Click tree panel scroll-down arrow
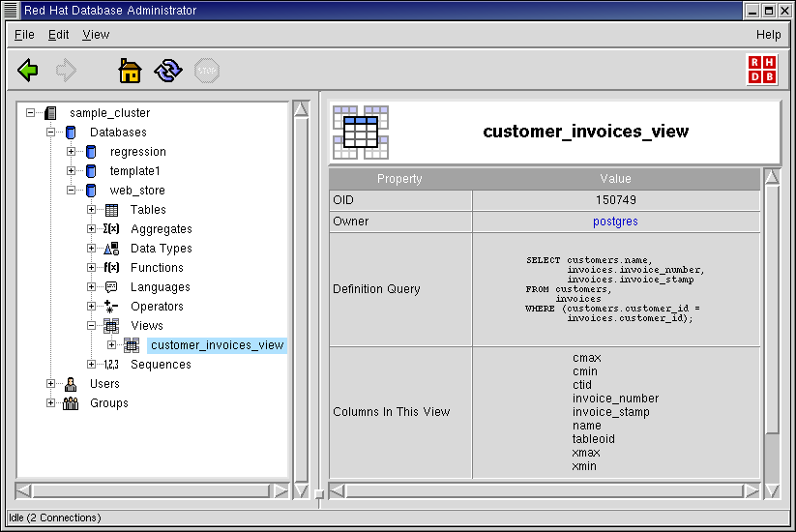Image resolution: width=796 pixels, height=532 pixels. click(301, 490)
